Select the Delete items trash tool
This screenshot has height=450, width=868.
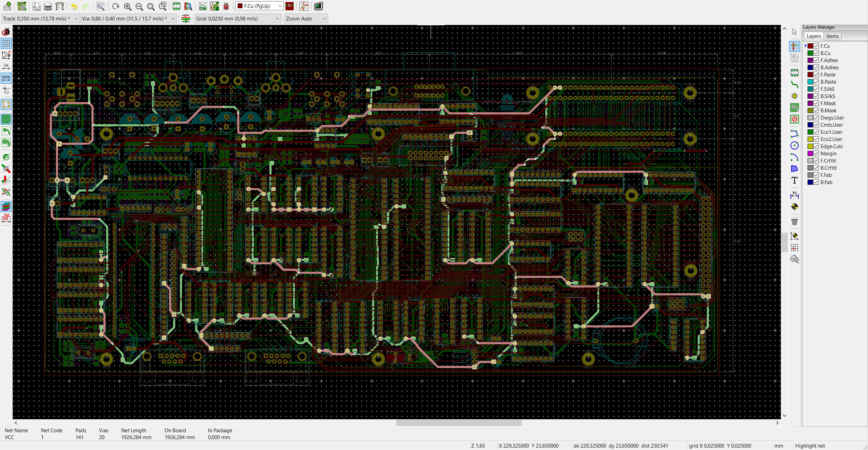[x=795, y=222]
